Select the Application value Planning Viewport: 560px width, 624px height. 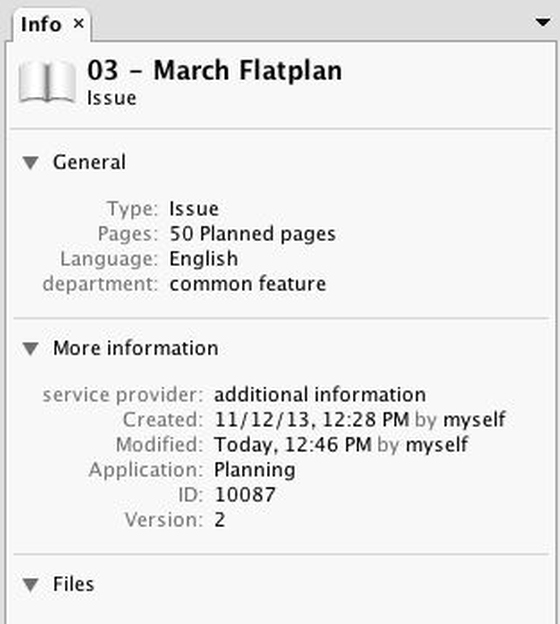255,470
